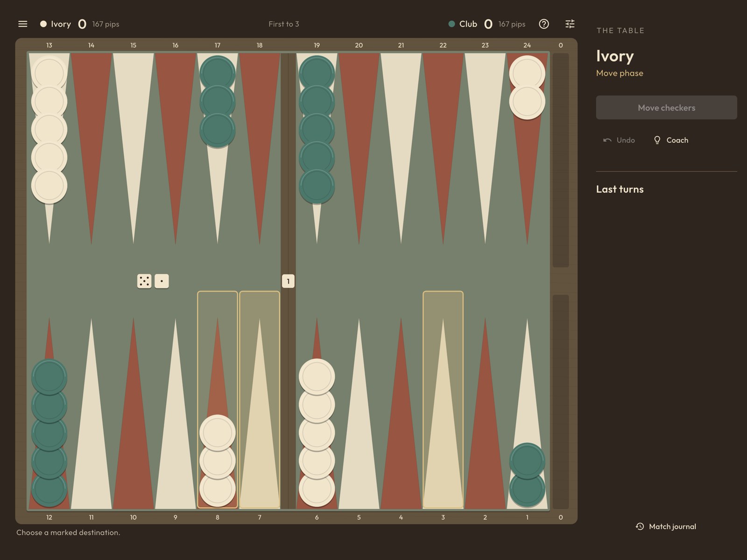Open the help question mark icon
This screenshot has width=747, height=560.
coord(544,24)
